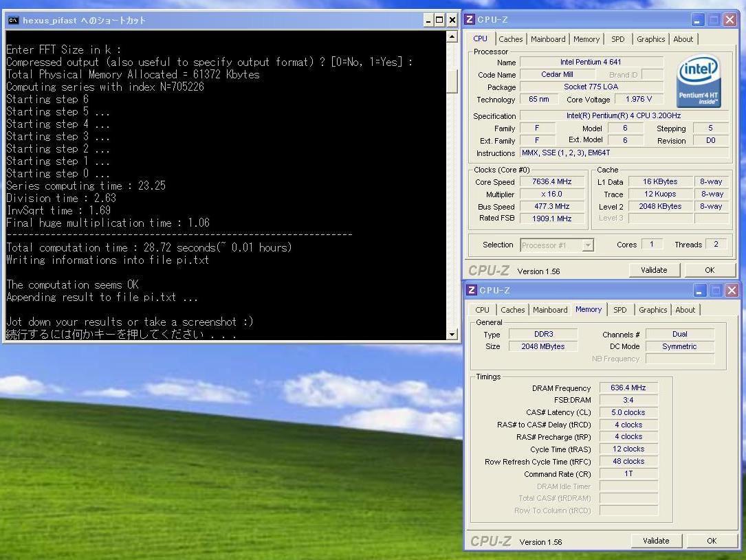Click the Core Speed value 7636.4 MHz
Viewport: 746px width, 560px height.
552,181
